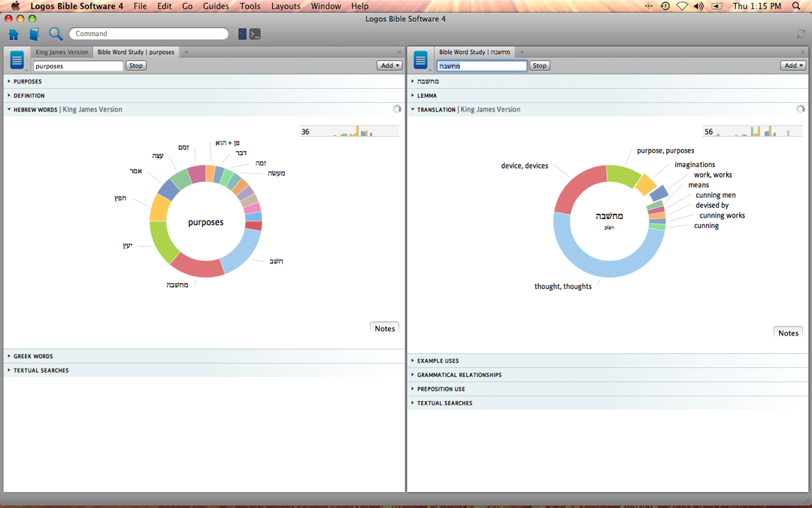Open the left panel Add dropdown
Image resolution: width=812 pixels, height=508 pixels.
pos(390,65)
